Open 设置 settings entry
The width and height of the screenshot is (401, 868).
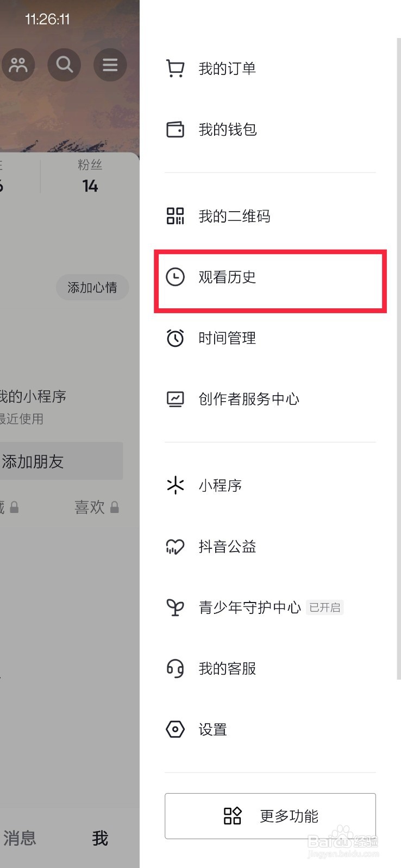point(212,730)
